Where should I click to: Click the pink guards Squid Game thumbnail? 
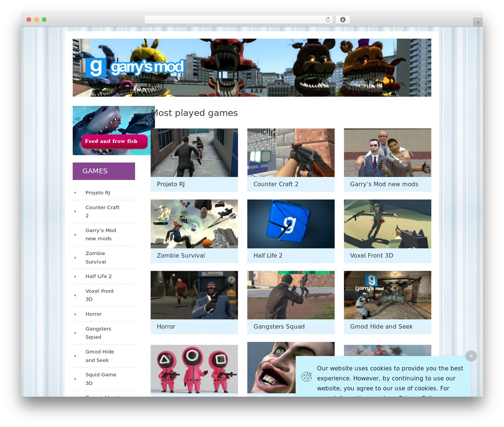[194, 369]
